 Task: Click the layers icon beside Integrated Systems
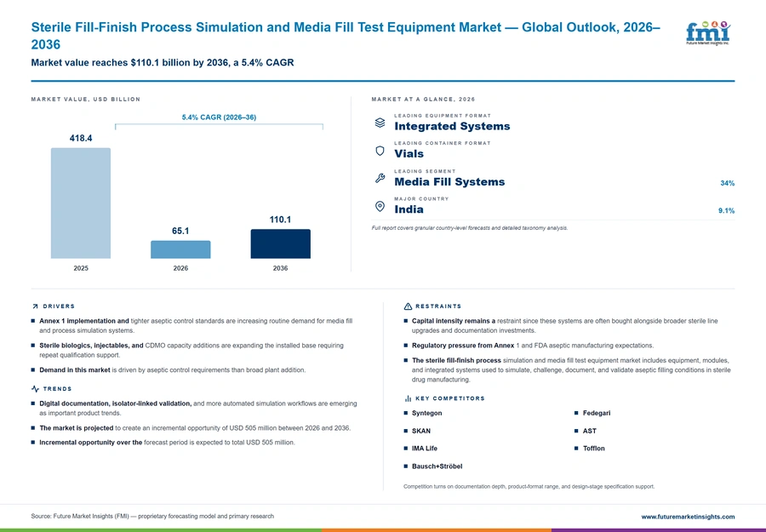pos(380,123)
